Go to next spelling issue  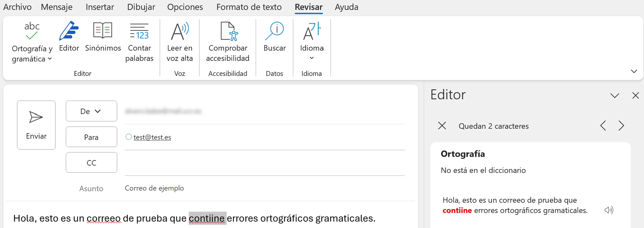coord(621,125)
